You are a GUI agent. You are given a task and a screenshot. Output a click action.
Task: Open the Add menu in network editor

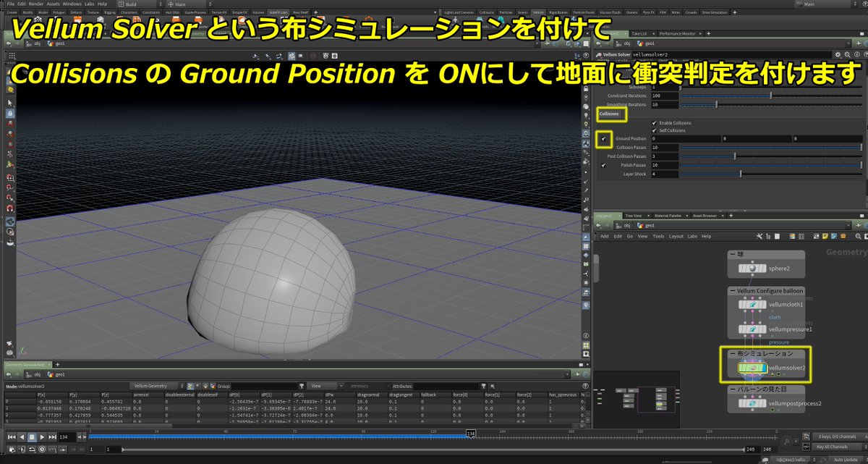tap(605, 236)
